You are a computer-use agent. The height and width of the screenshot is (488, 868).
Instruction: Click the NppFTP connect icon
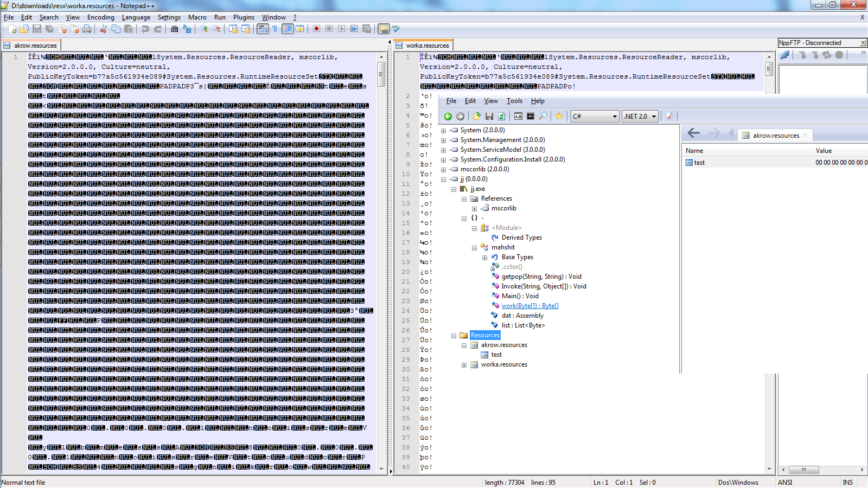click(784, 55)
